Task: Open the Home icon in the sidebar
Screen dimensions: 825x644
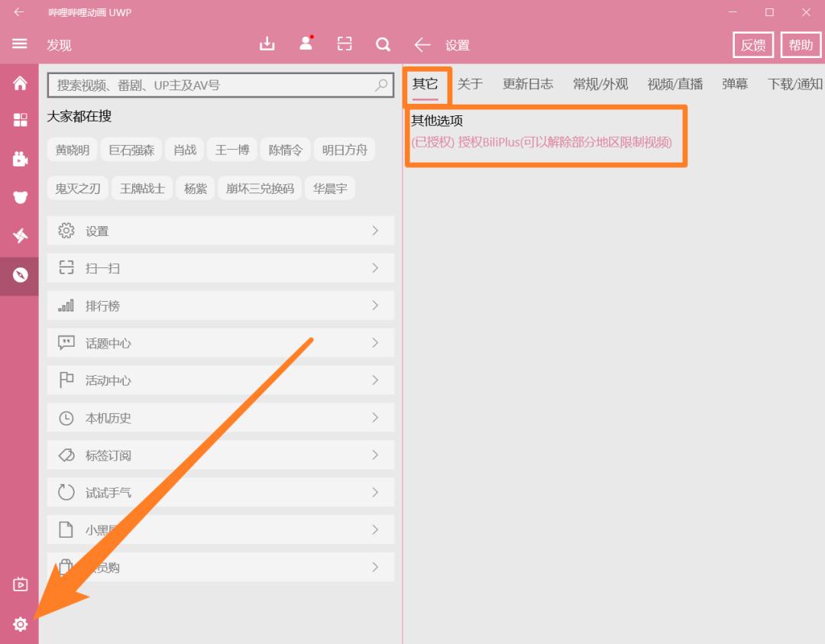Action: (19, 84)
